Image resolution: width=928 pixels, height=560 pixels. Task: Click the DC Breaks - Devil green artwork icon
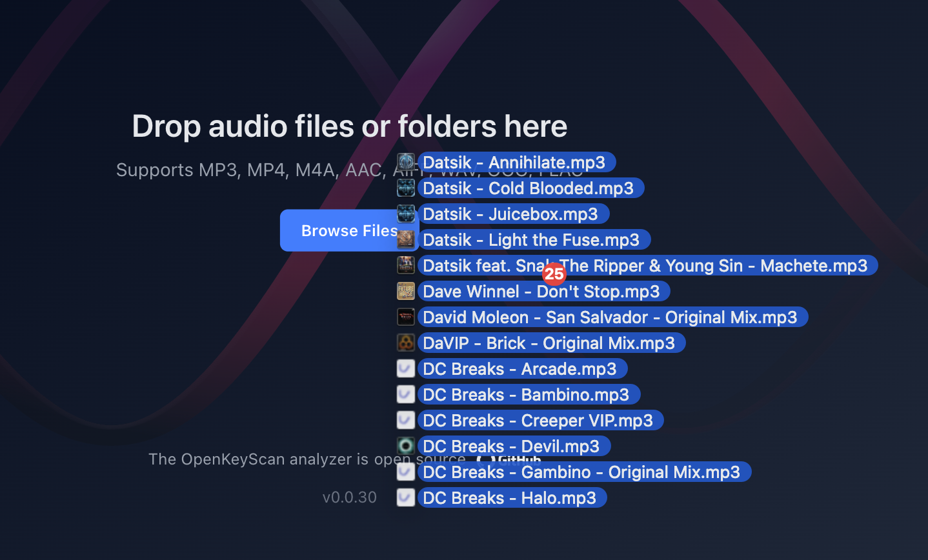[406, 445]
